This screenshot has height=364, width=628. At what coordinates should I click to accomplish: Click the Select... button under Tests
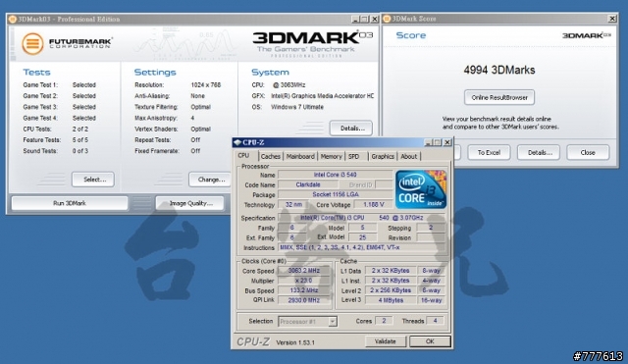coord(93,180)
